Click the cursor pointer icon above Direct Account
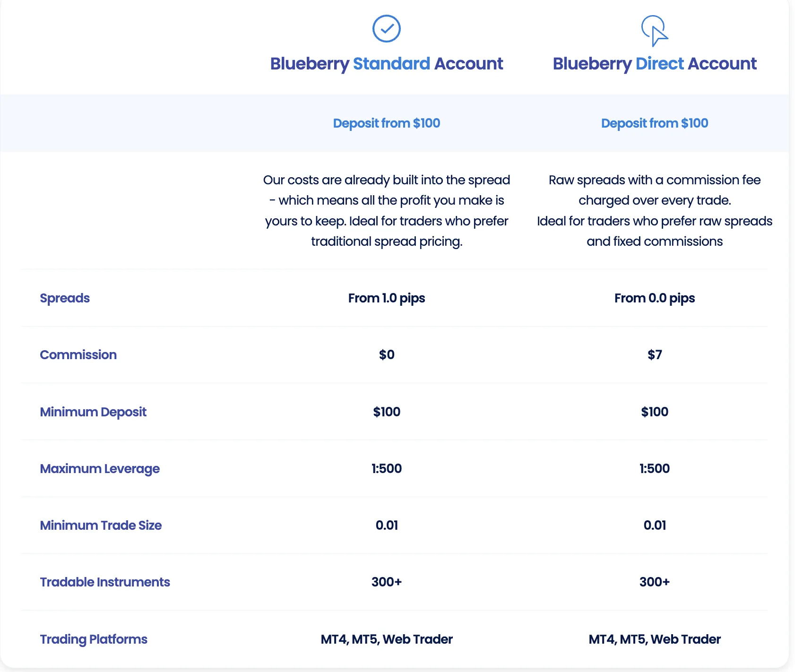795x672 pixels. pos(655,31)
